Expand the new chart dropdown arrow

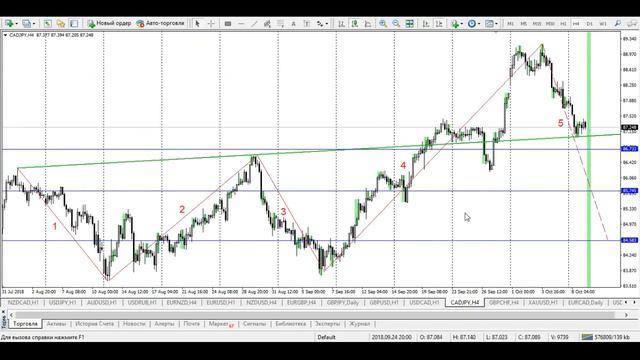(16, 24)
